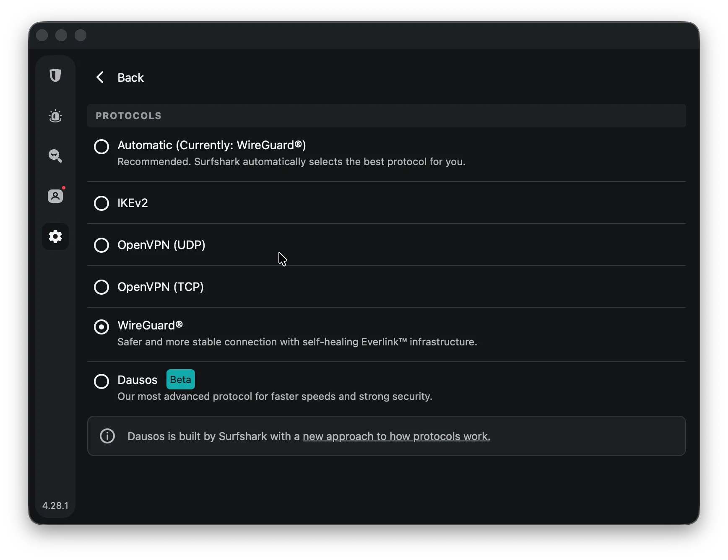Maximize the window using the third title bar button
The height and width of the screenshot is (560, 728).
81,35
